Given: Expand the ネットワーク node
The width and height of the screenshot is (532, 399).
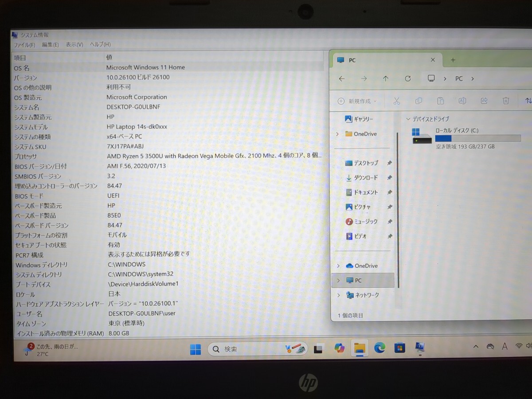Looking at the screenshot, I should click(x=338, y=295).
